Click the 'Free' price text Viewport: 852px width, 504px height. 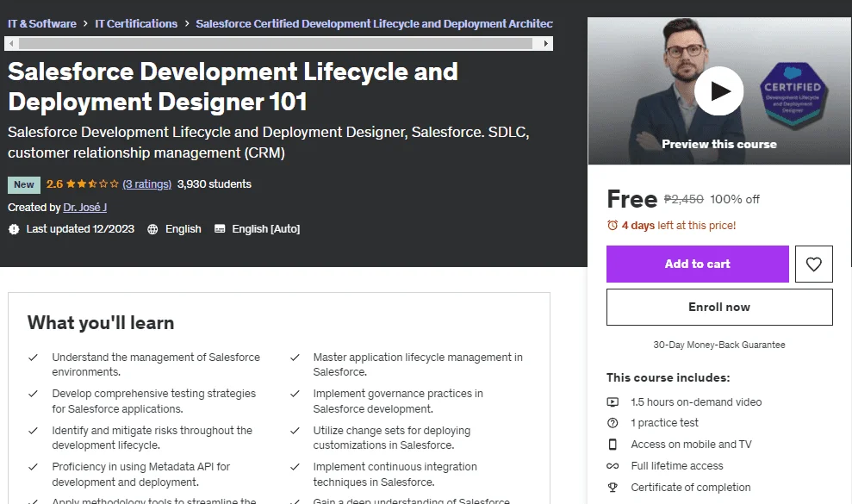(x=632, y=199)
